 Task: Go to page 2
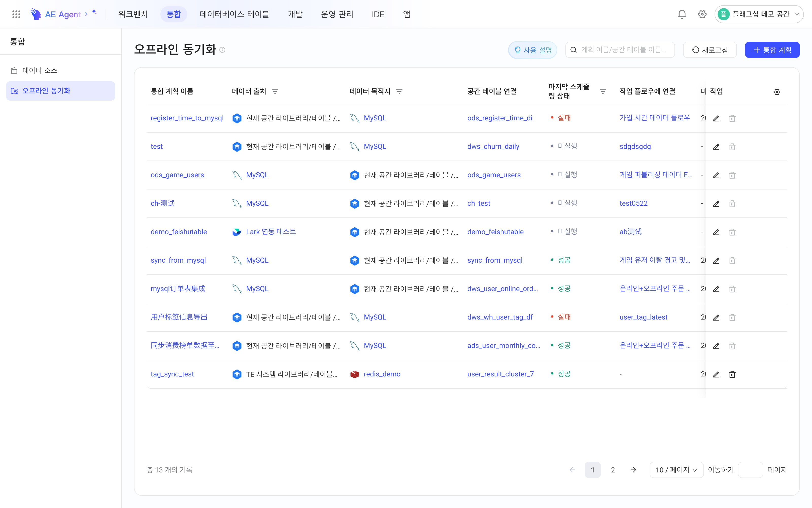pyautogui.click(x=613, y=470)
